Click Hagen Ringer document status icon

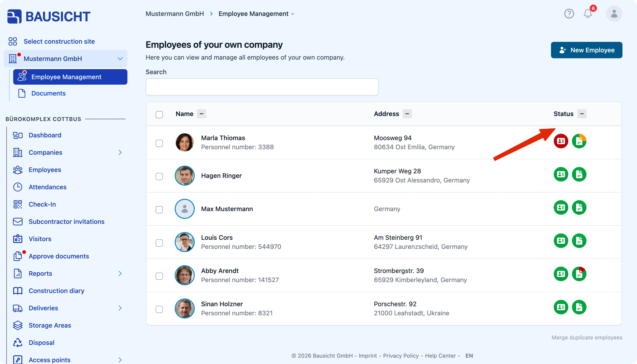tap(579, 174)
